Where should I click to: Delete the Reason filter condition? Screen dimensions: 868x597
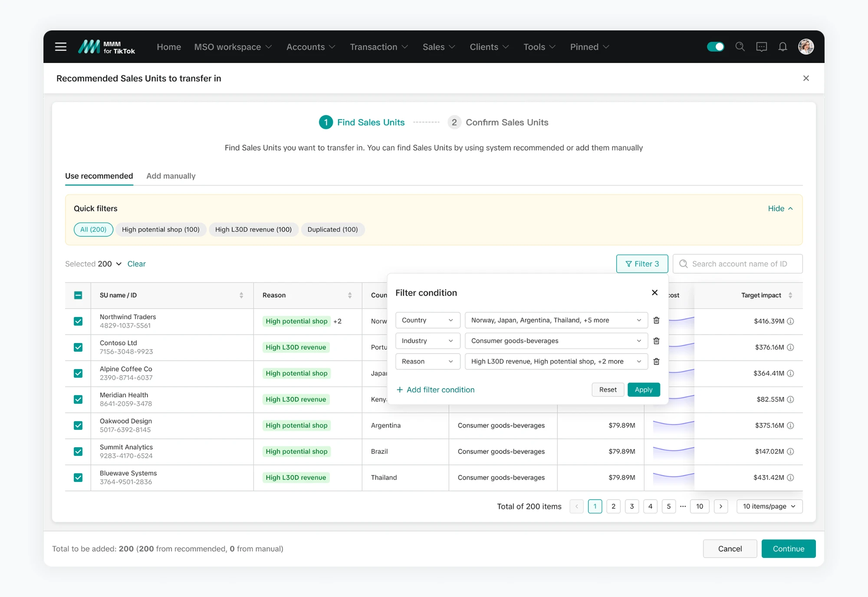pos(656,361)
